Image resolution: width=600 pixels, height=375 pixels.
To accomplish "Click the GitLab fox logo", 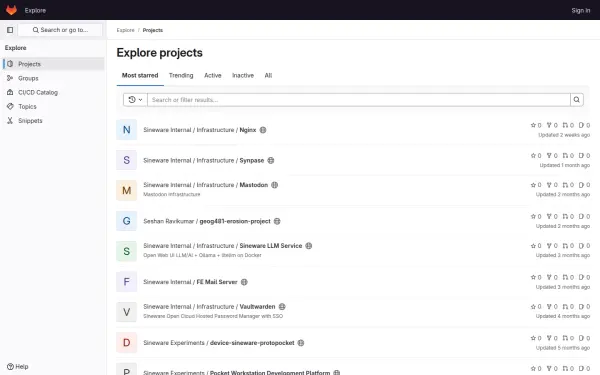I will (11, 10).
